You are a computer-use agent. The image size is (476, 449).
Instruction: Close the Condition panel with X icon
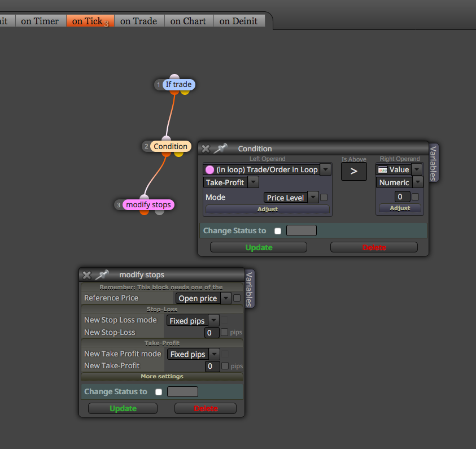(206, 149)
